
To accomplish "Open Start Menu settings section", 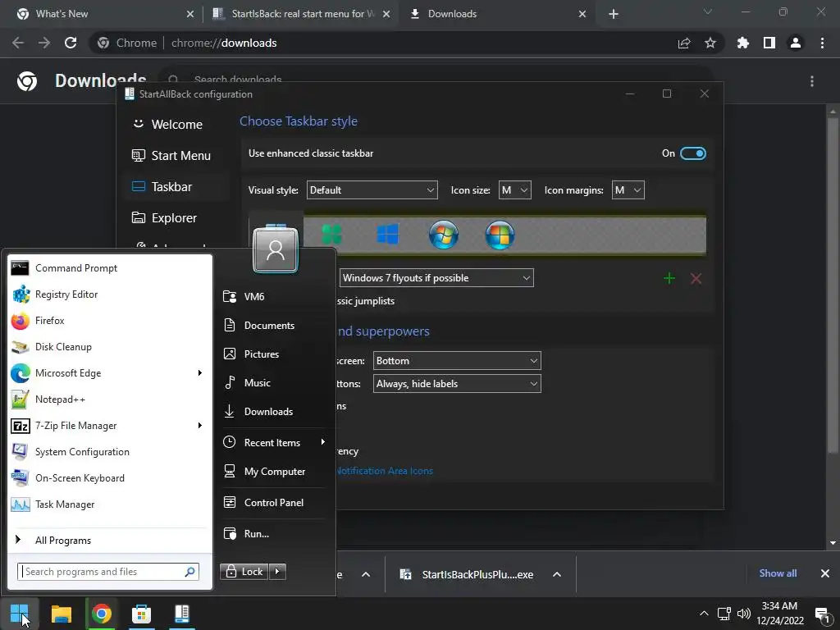I will [x=177, y=155].
